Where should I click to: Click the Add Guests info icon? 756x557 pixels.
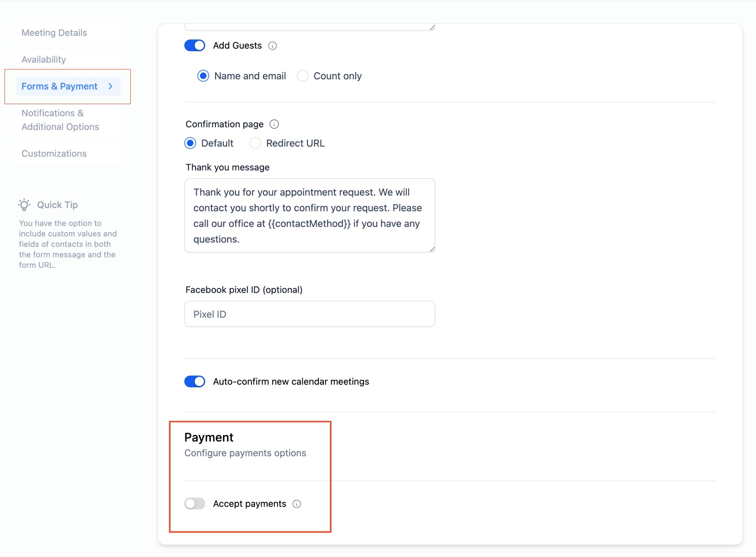pos(272,46)
